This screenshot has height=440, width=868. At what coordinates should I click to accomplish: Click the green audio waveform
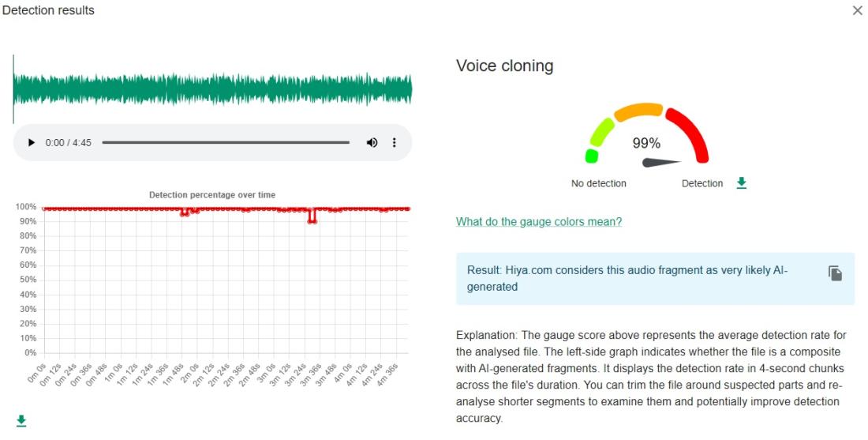click(x=212, y=89)
